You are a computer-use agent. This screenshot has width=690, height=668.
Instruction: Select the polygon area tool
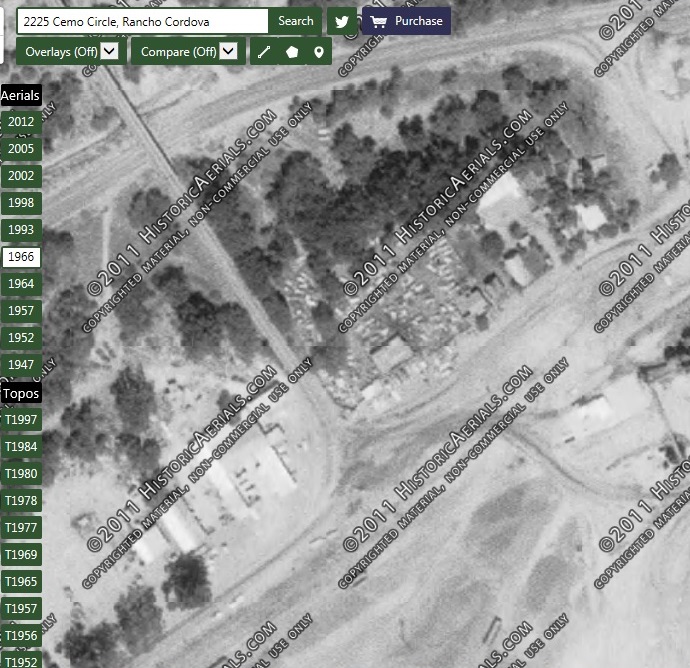(292, 52)
